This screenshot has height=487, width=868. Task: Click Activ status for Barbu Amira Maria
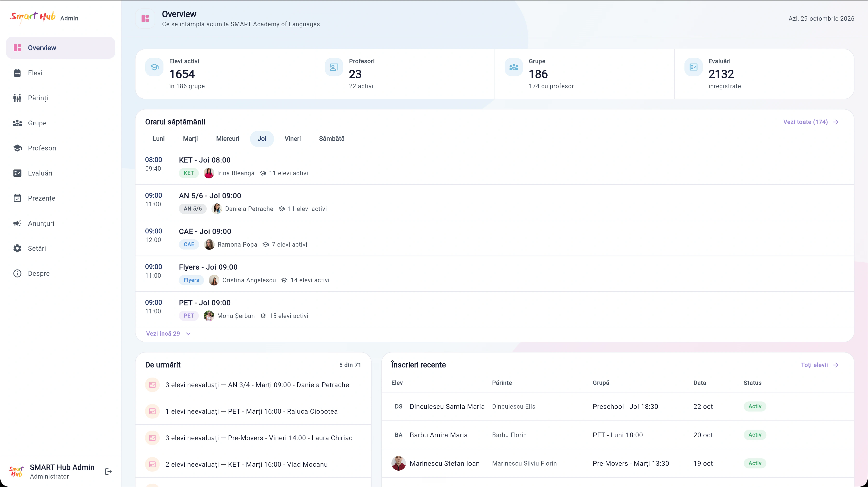[x=755, y=435]
